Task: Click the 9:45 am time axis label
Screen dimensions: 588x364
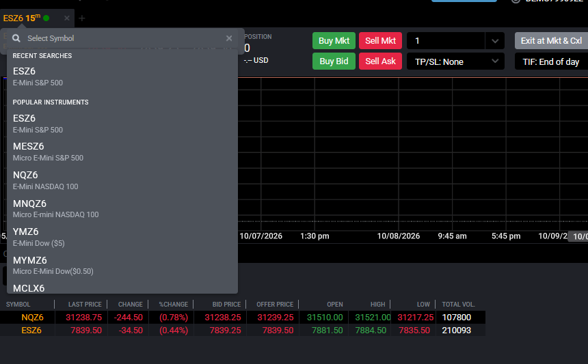Action: (452, 236)
